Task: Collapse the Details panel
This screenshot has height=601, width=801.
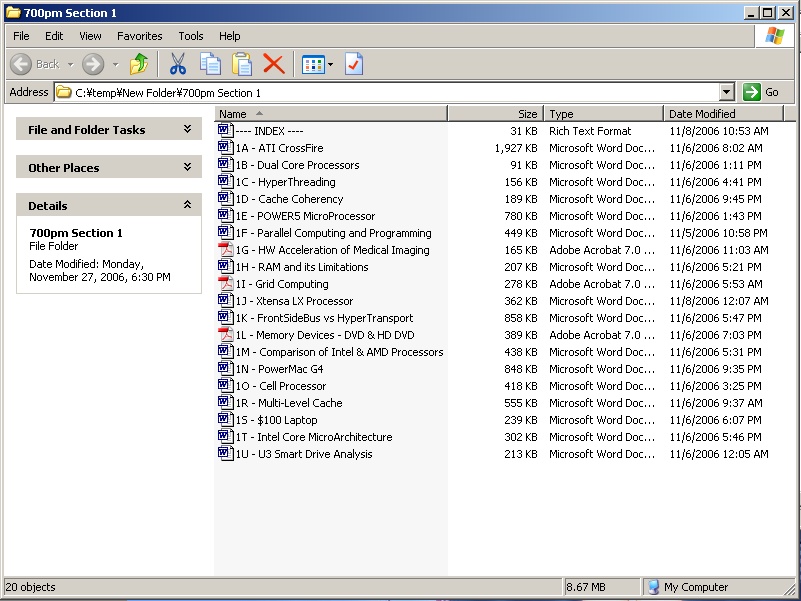Action: tap(187, 205)
